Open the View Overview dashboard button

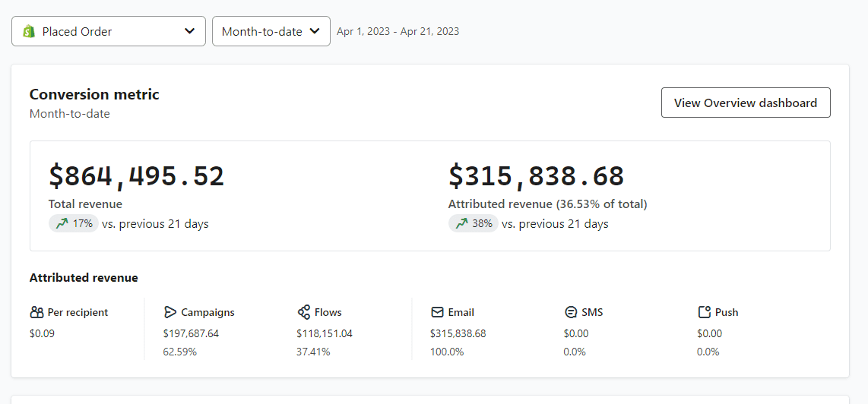746,103
